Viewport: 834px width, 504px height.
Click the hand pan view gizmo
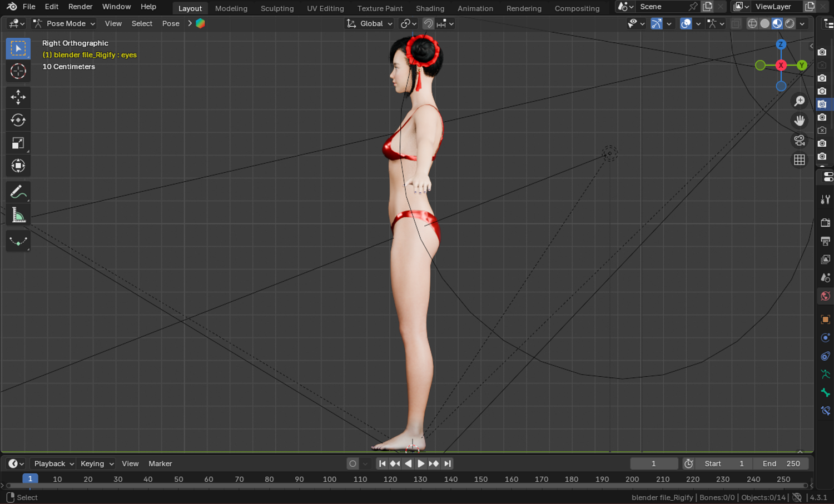[799, 121]
